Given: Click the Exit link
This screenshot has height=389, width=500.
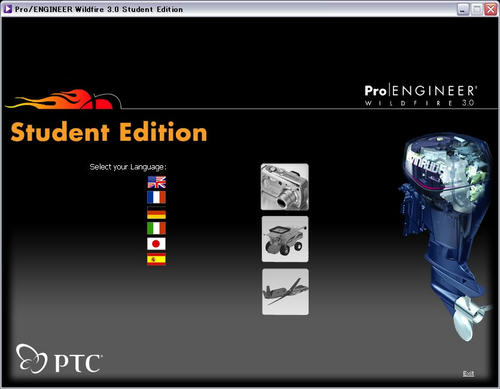Looking at the screenshot, I should click(468, 374).
